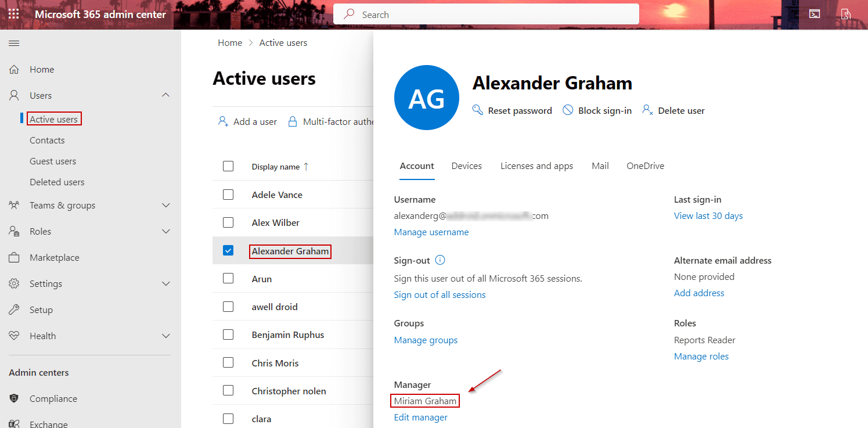Click the Delete user icon
The width and height of the screenshot is (868, 428).
[646, 110]
